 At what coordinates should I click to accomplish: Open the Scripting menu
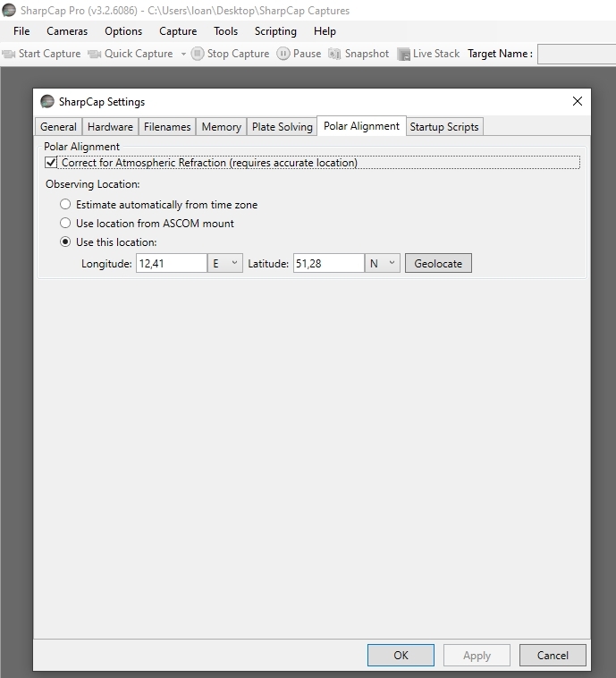click(275, 31)
